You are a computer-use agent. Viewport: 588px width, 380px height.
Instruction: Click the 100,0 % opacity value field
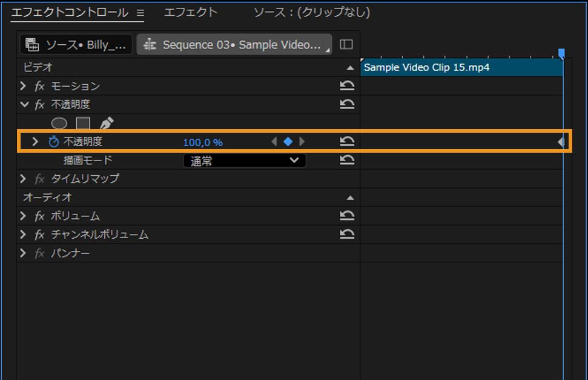tap(203, 142)
